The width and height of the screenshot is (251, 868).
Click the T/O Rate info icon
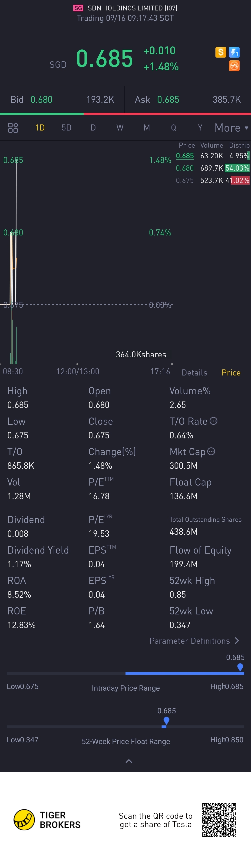pos(214,421)
